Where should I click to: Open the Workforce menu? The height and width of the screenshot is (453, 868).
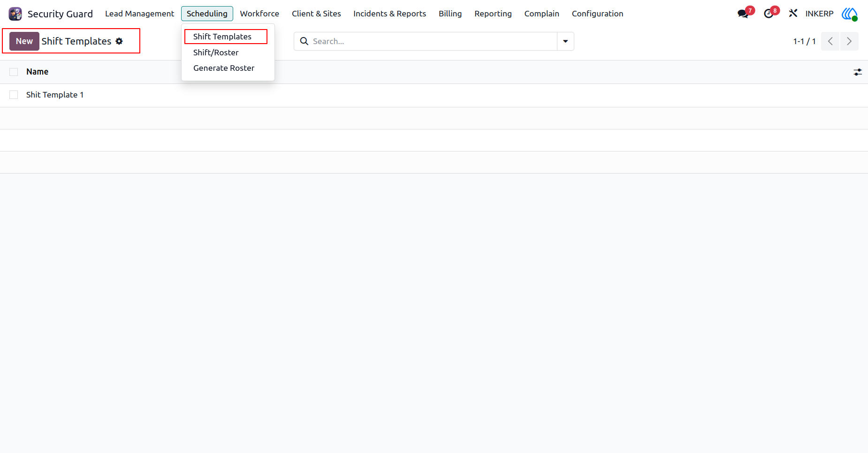[259, 14]
